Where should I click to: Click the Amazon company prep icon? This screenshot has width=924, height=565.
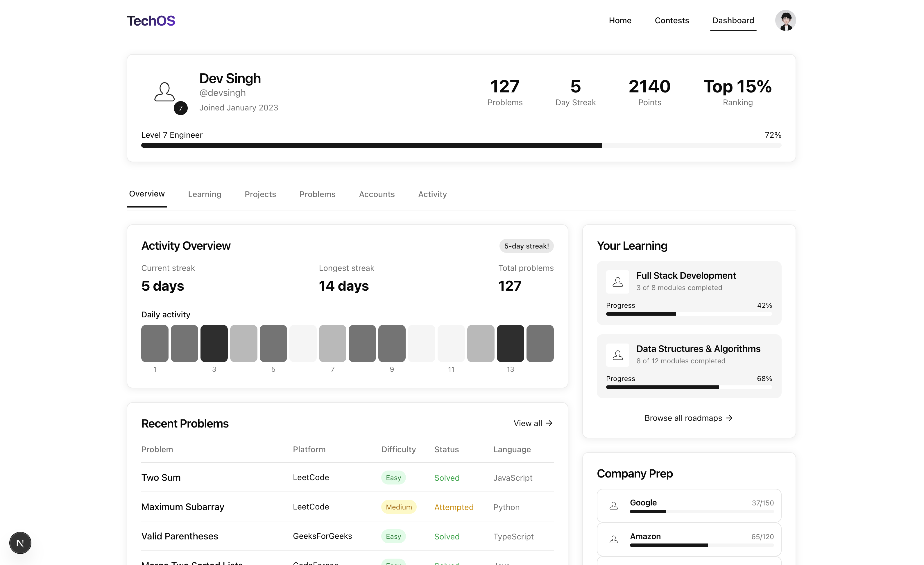pos(614,539)
